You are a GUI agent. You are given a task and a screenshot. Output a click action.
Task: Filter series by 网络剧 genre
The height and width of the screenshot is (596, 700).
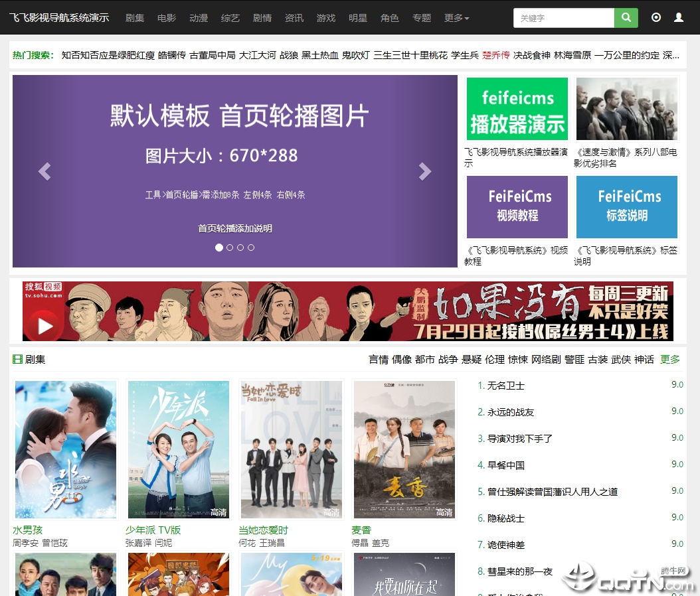(546, 360)
